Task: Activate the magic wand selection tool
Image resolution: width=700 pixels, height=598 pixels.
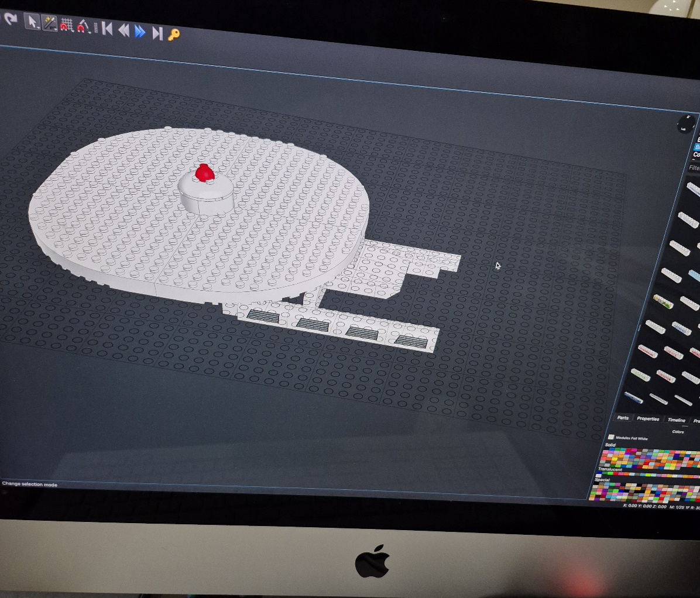Action: [x=50, y=24]
